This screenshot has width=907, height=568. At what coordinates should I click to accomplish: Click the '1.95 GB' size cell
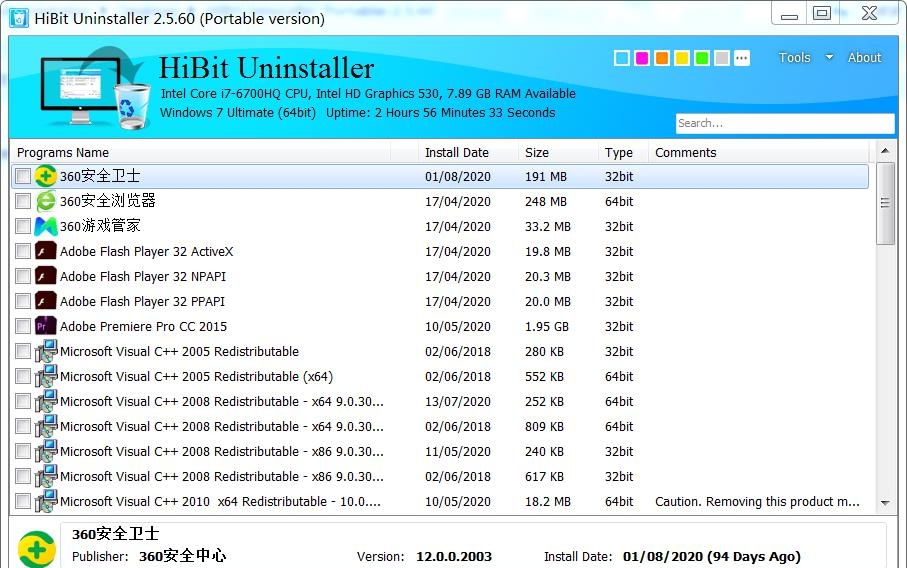click(x=547, y=326)
